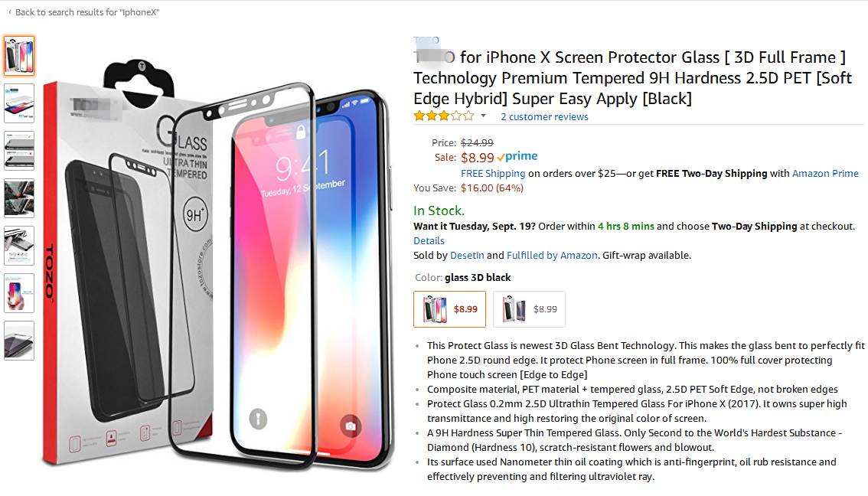Click the fourth sidebar thumbnail showing glass layers

tap(19, 197)
